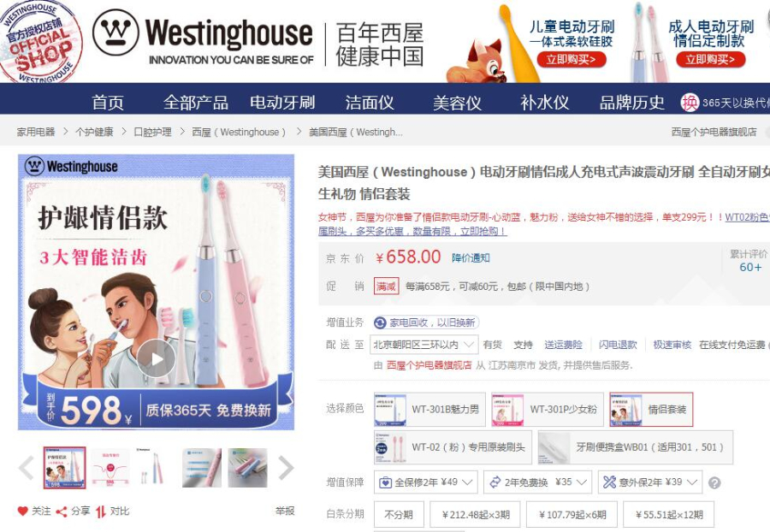
Task: Click the question mark help icon
Action: [x=714, y=483]
